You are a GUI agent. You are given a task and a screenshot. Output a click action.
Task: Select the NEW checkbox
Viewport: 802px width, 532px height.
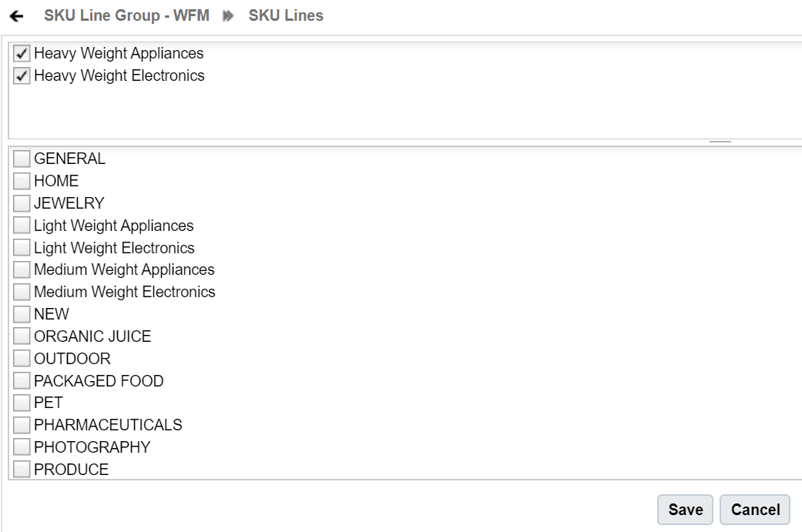pos(22,314)
